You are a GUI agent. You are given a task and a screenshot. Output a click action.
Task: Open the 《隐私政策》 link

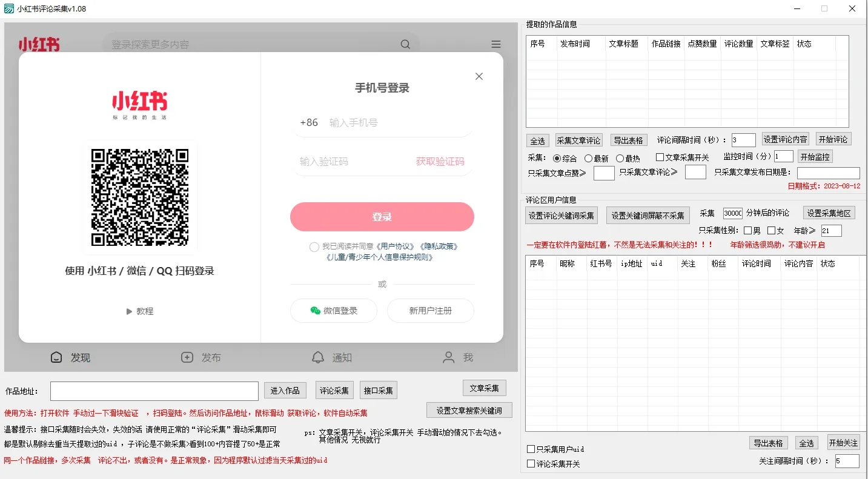click(438, 246)
